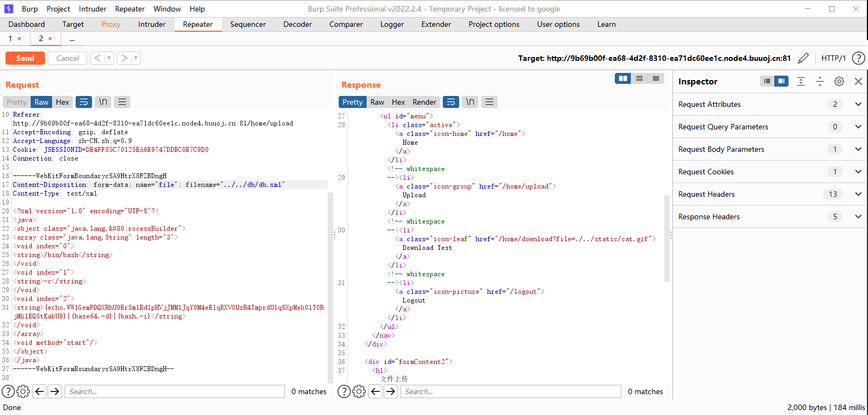Add new Repeater tab with ellipsis
The image size is (868, 415).
click(72, 38)
